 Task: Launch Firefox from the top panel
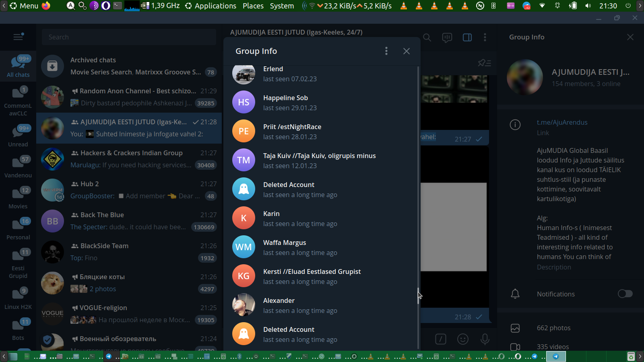(x=46, y=6)
